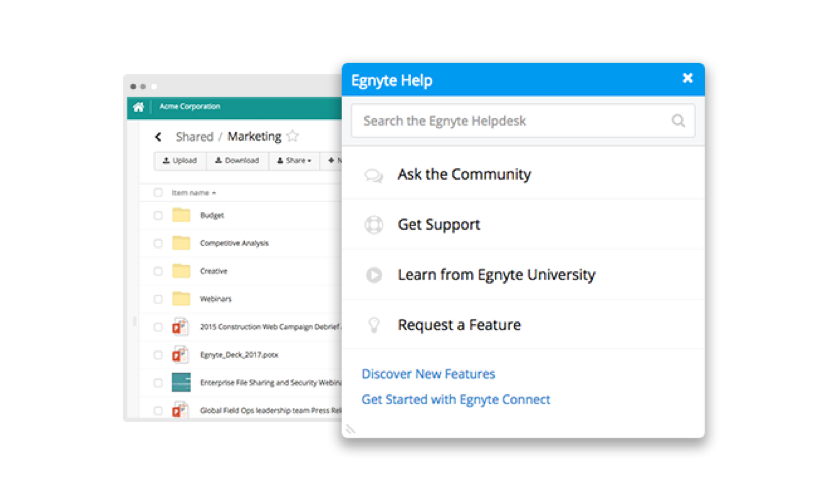Click the resize grip of the Help panel

pyautogui.click(x=350, y=429)
